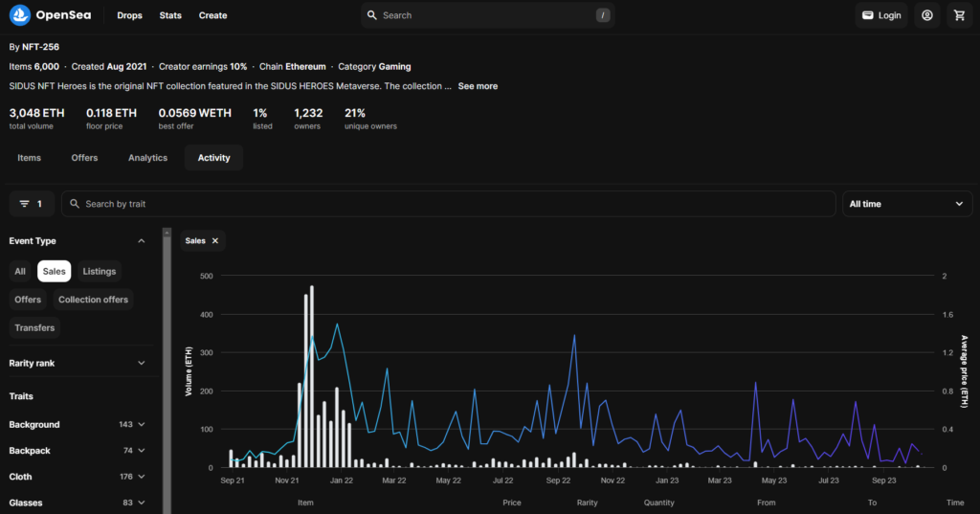This screenshot has height=514, width=980.
Task: Expand the Cloth trait list
Action: tap(142, 477)
